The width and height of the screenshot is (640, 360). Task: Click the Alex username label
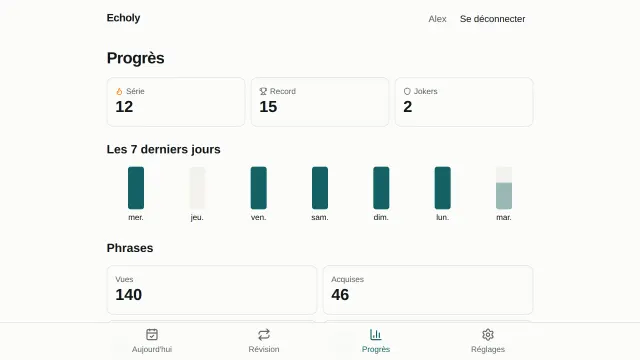[437, 19]
